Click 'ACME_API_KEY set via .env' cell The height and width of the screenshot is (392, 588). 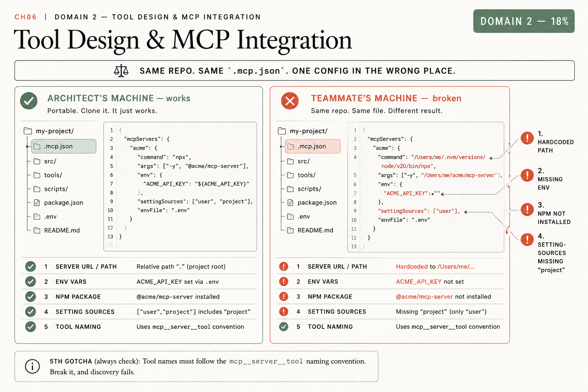pyautogui.click(x=178, y=282)
